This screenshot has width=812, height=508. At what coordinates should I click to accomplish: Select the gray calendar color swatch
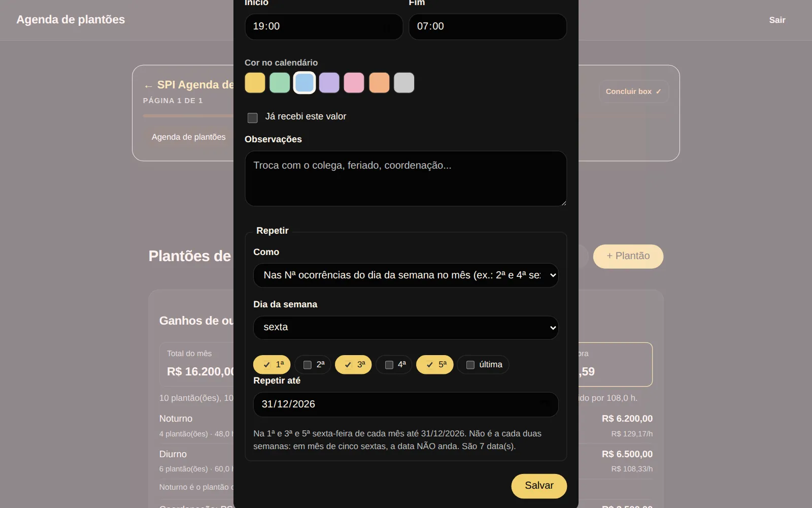click(404, 83)
